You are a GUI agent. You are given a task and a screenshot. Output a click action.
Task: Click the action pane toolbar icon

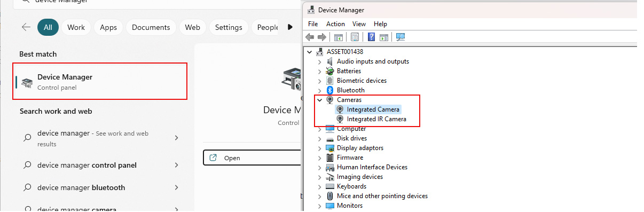[385, 37]
